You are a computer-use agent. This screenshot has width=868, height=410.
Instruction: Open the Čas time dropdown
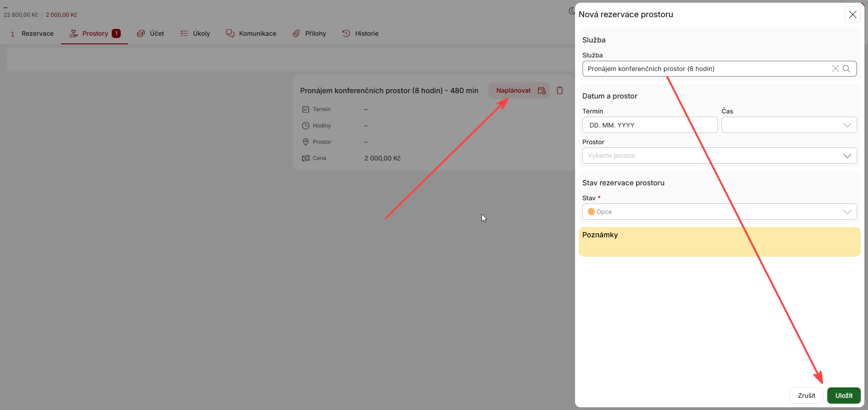coord(789,125)
